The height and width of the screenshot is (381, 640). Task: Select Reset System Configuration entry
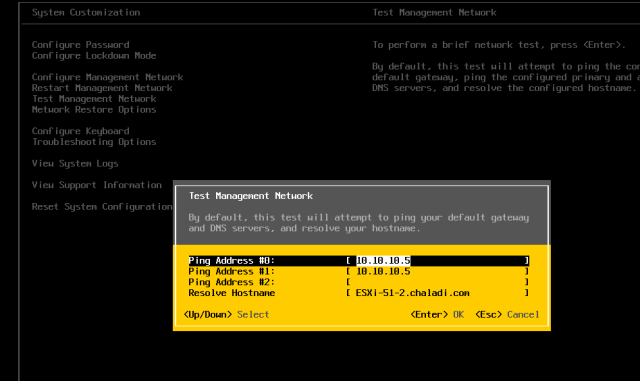[102, 207]
